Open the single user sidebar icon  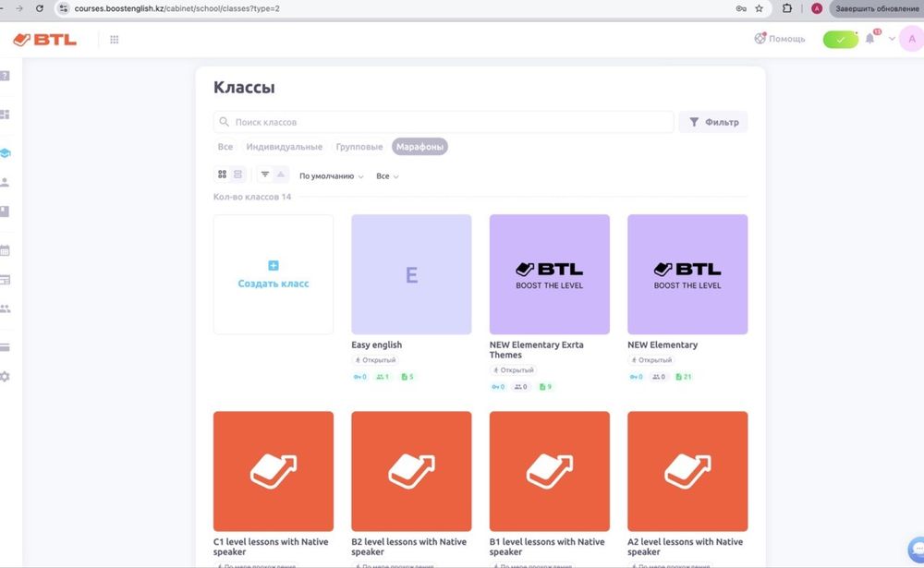click(x=5, y=182)
